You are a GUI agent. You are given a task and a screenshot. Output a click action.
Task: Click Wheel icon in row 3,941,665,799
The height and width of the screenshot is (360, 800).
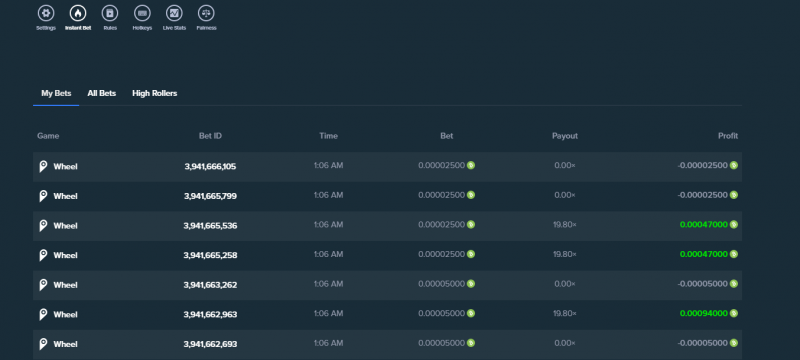pos(43,196)
